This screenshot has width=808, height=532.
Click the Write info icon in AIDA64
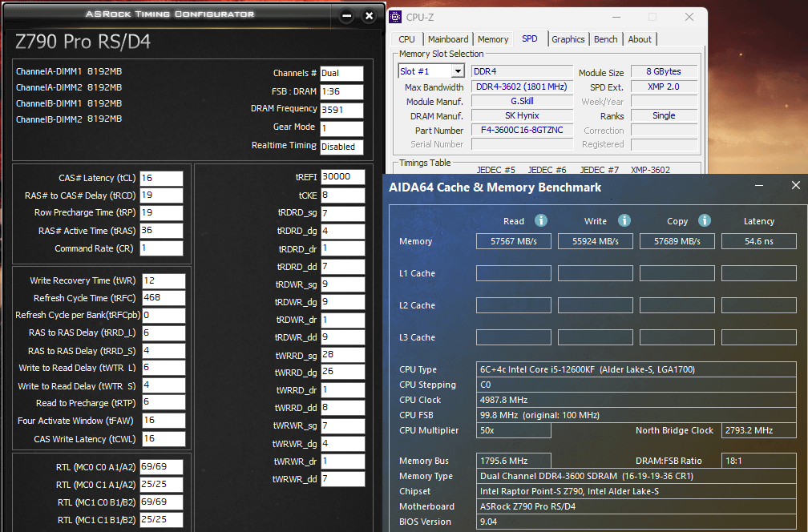624,220
